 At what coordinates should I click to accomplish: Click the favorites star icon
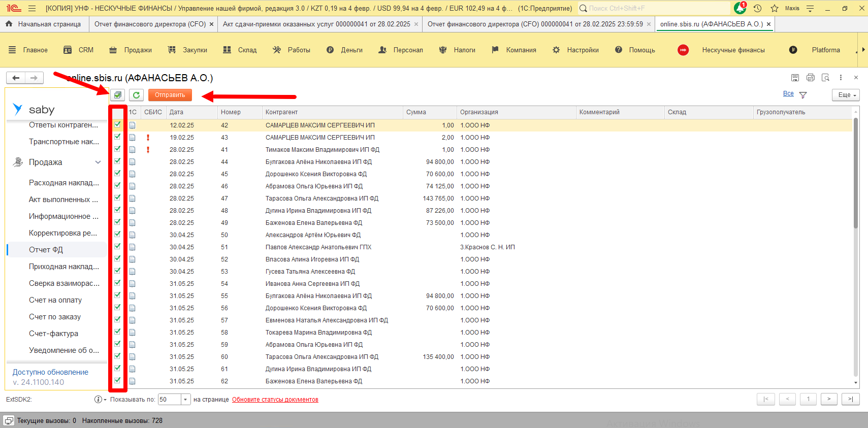[774, 8]
